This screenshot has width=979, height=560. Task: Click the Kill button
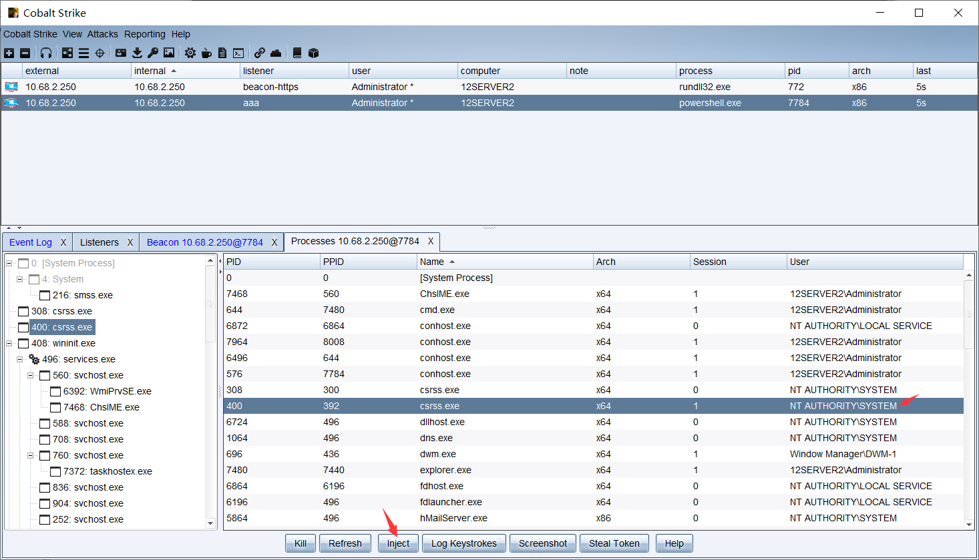301,543
